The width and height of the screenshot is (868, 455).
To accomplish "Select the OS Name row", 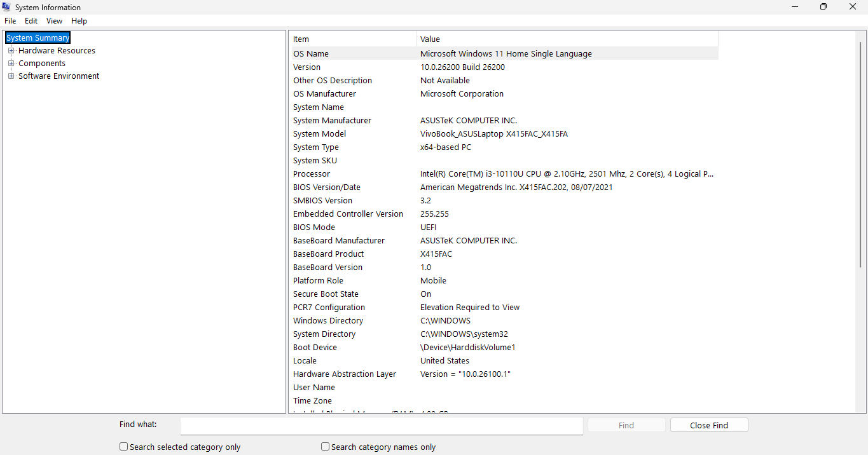I will click(x=505, y=54).
